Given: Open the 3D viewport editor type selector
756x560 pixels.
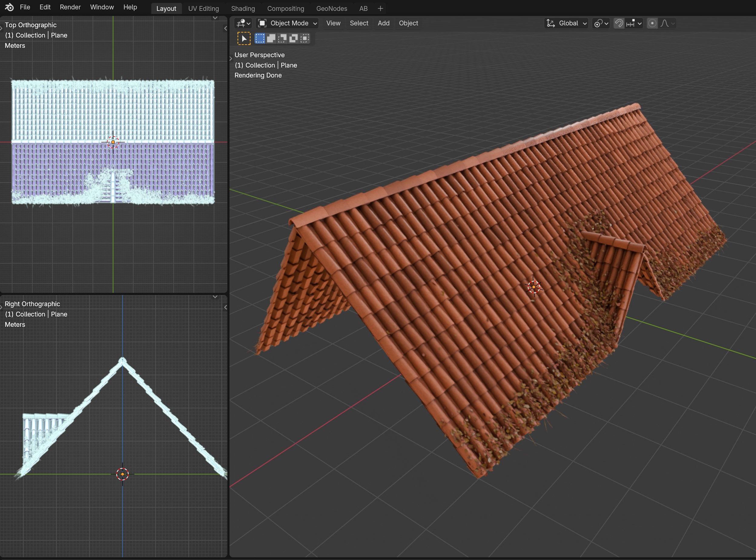Looking at the screenshot, I should pos(243,23).
